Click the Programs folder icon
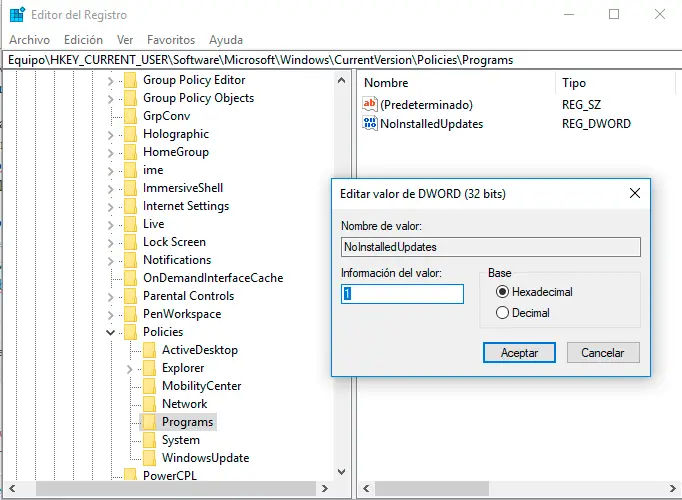 tap(150, 422)
